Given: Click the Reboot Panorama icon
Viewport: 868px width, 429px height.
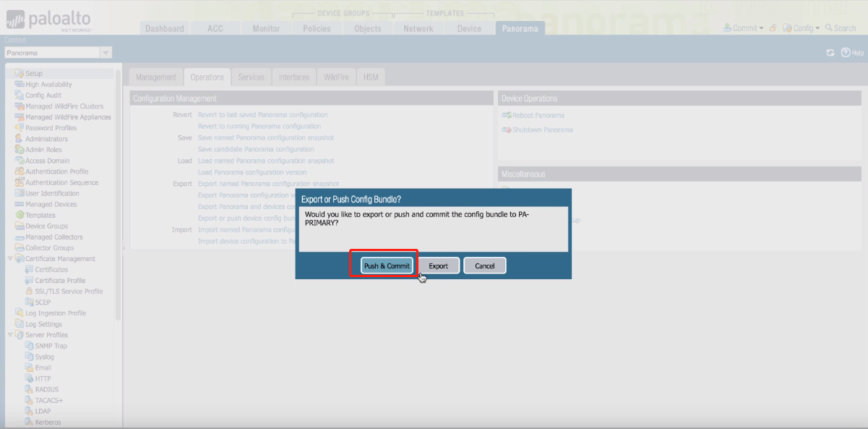Looking at the screenshot, I should tap(507, 116).
